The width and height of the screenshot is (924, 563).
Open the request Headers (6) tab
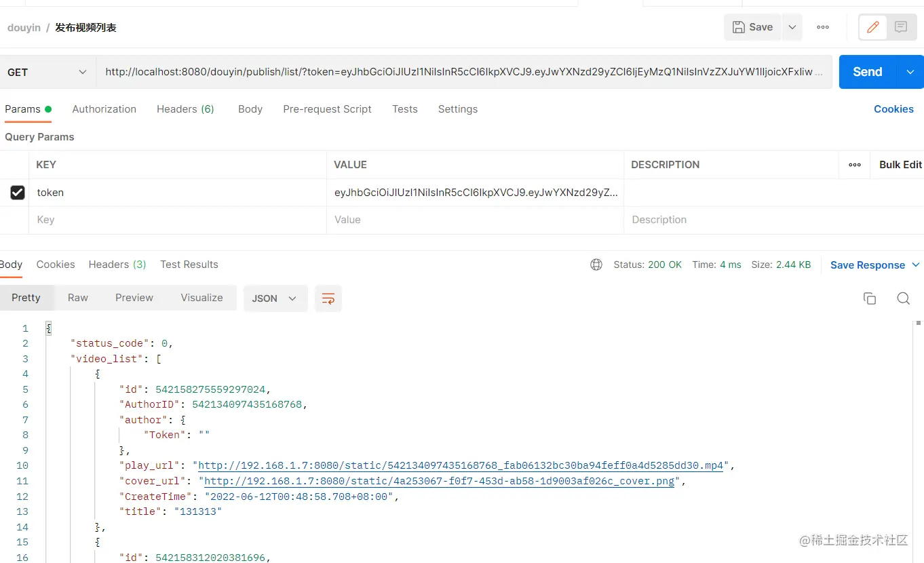click(185, 109)
